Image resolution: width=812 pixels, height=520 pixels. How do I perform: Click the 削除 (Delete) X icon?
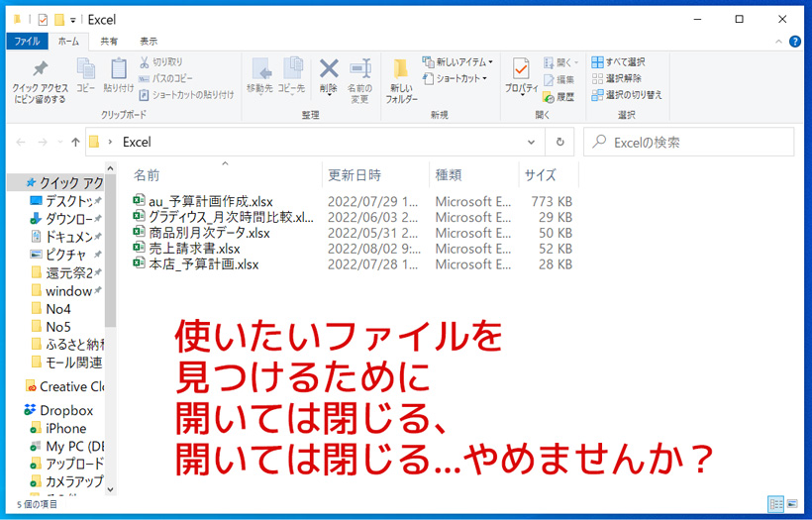329,68
